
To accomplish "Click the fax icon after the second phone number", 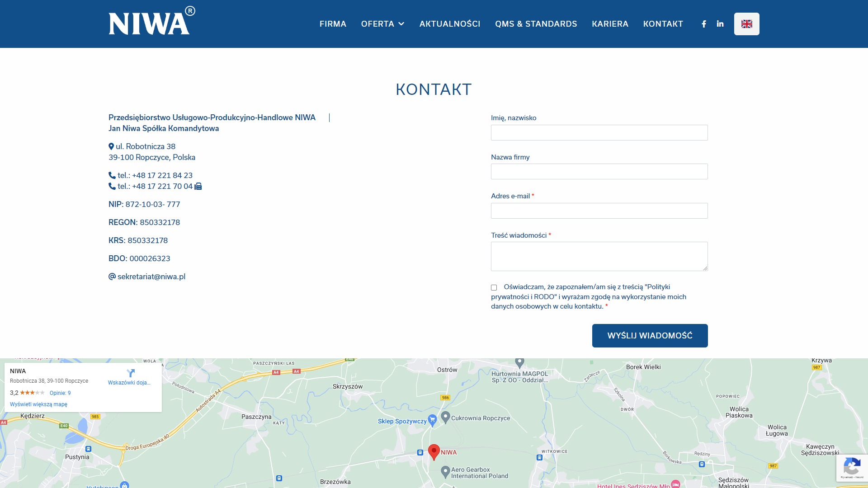I will pos(198,186).
